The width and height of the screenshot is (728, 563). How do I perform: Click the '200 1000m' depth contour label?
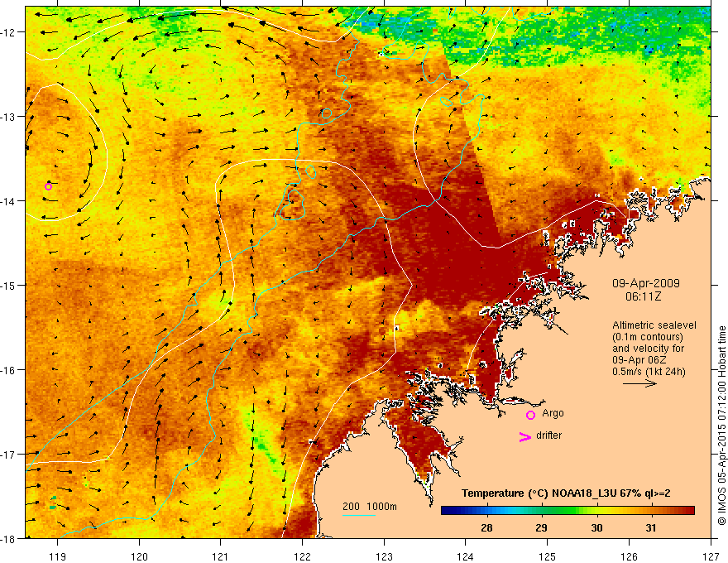pyautogui.click(x=370, y=507)
